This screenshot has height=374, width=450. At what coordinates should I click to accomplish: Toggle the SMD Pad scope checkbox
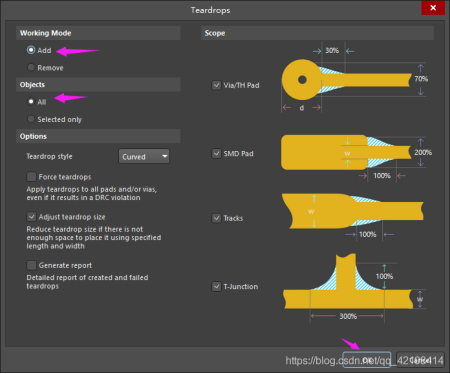(x=217, y=153)
